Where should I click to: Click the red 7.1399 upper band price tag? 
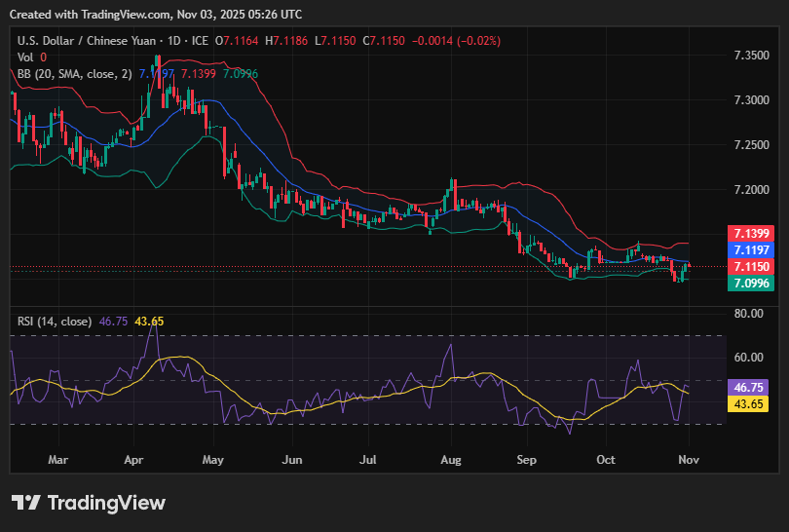pyautogui.click(x=750, y=234)
